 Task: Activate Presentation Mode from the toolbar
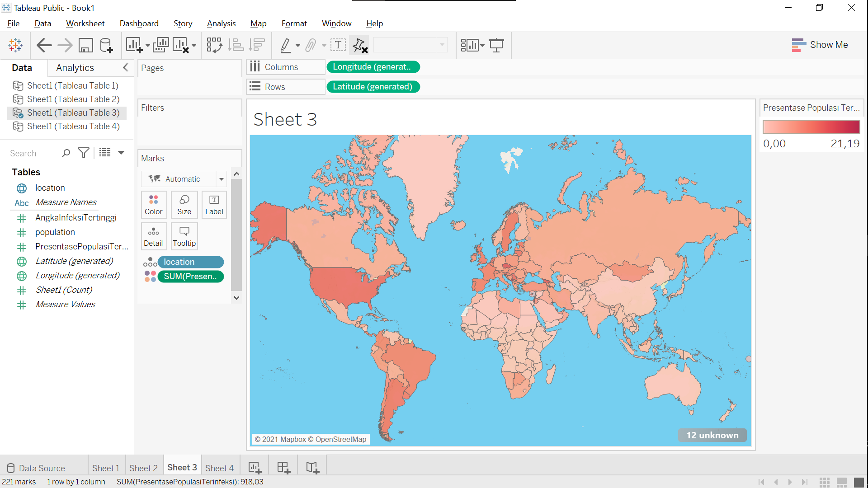[496, 45]
